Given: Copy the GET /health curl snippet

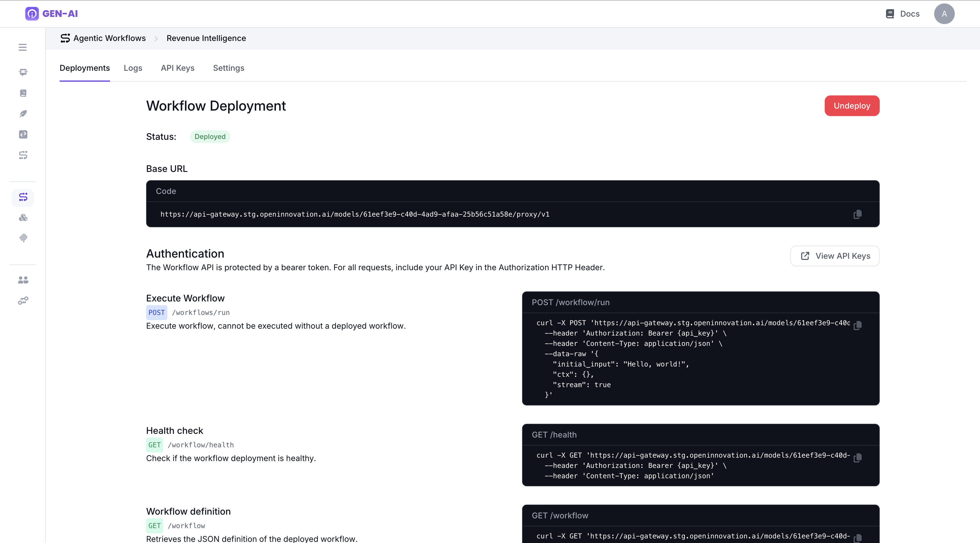Looking at the screenshot, I should coord(857,458).
